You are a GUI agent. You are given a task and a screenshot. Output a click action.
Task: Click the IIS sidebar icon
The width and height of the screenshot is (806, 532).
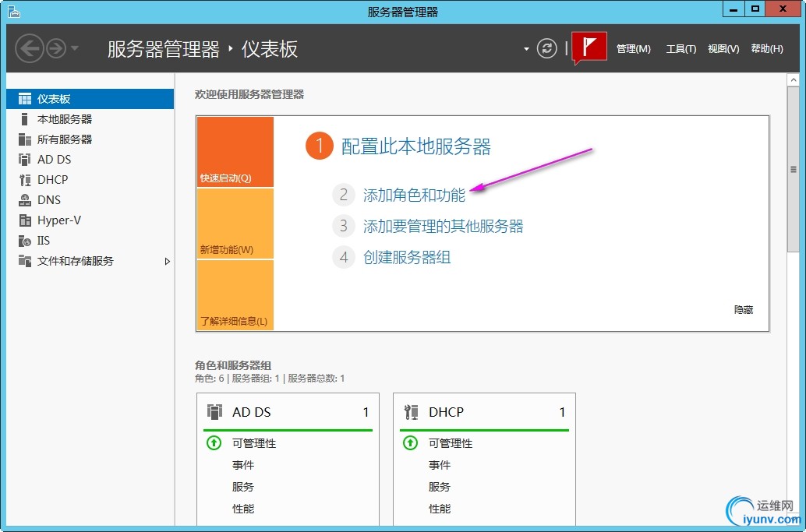[x=25, y=241]
